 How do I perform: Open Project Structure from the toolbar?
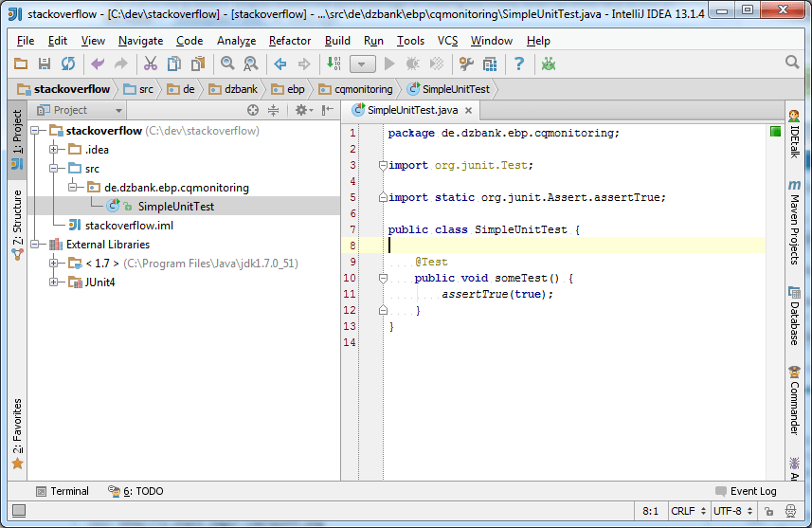tap(490, 64)
